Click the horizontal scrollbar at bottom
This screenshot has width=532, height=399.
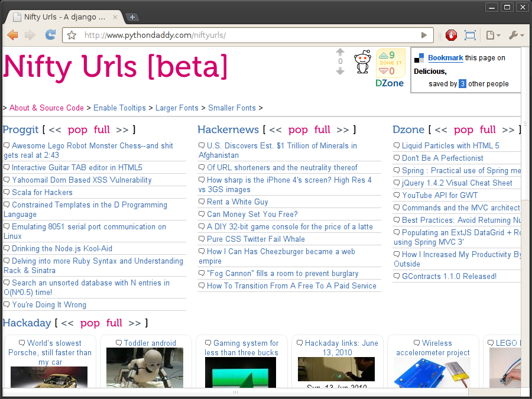(235, 392)
